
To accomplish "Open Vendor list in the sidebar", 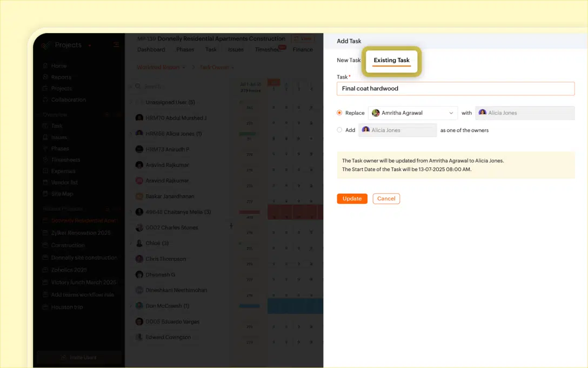I will pyautogui.click(x=64, y=182).
